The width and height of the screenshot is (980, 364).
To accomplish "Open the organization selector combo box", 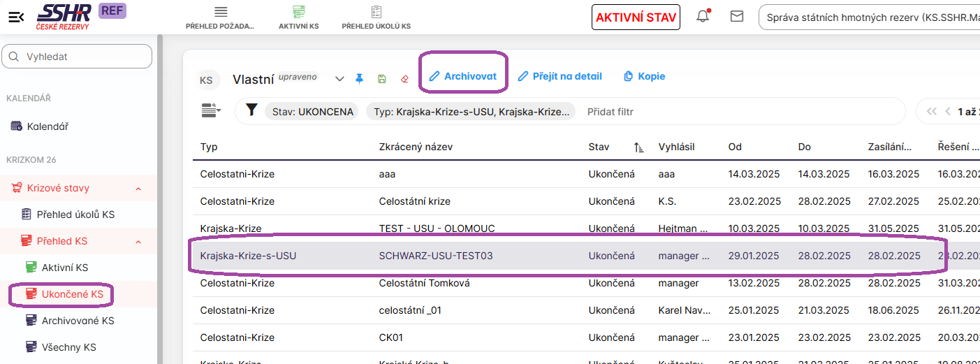I will coord(868,17).
